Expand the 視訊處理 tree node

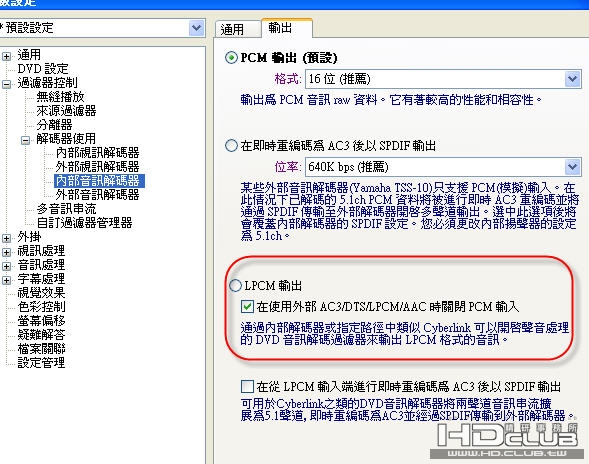tap(6, 252)
